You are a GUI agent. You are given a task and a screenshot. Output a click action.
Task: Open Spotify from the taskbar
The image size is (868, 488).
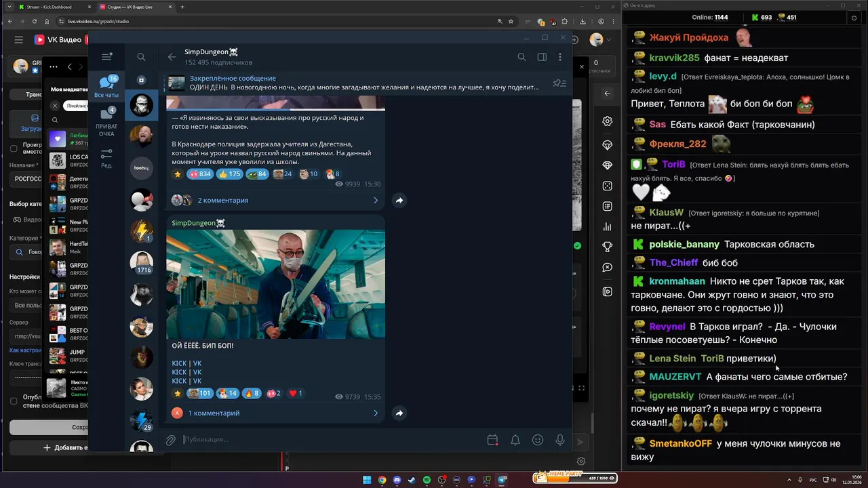coord(427,481)
